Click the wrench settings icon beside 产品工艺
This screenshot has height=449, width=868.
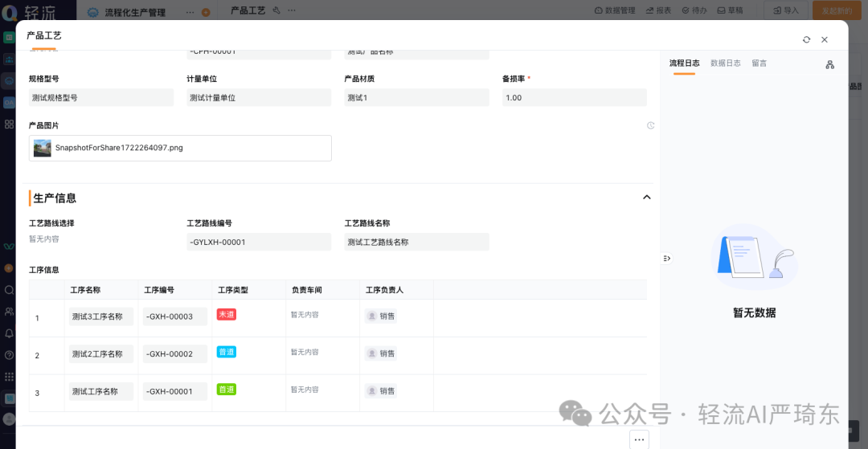coord(276,10)
